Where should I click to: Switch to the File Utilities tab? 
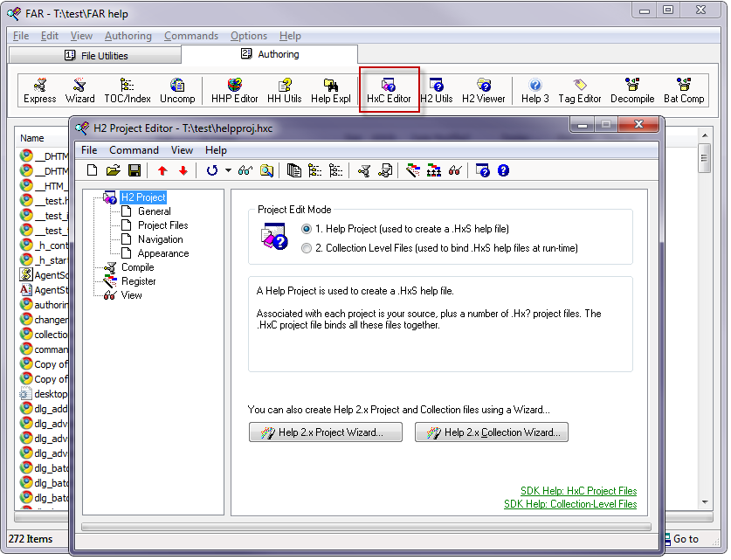(x=95, y=55)
